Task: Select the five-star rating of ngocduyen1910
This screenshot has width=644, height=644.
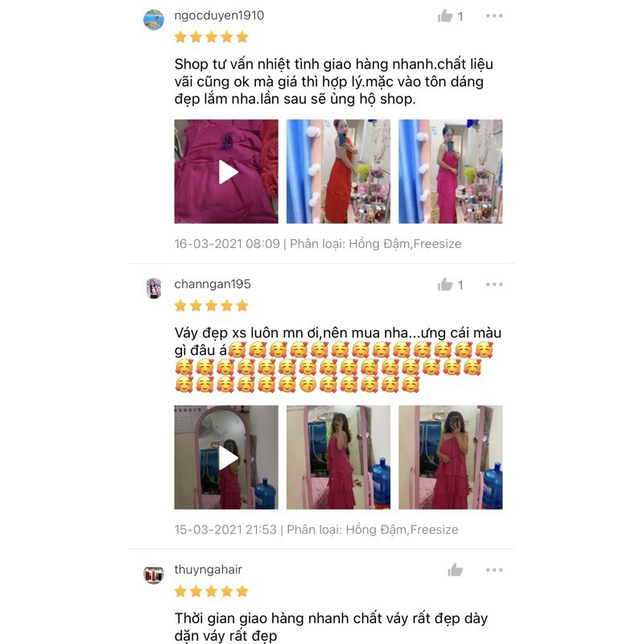Action: [x=212, y=37]
